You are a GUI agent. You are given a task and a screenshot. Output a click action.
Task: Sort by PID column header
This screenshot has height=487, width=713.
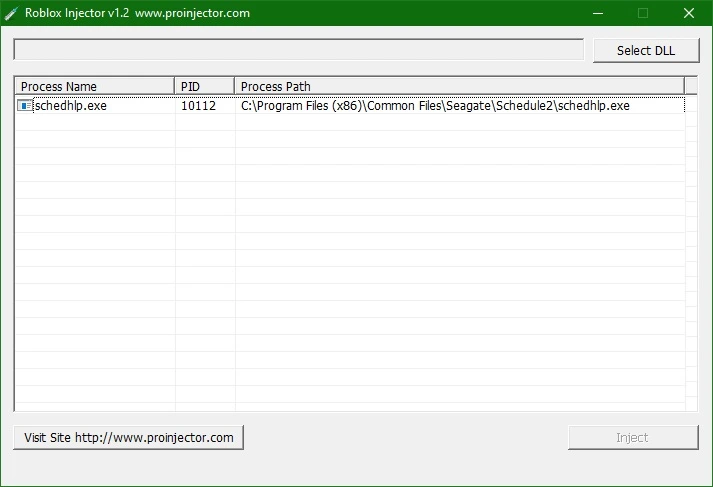click(x=204, y=86)
